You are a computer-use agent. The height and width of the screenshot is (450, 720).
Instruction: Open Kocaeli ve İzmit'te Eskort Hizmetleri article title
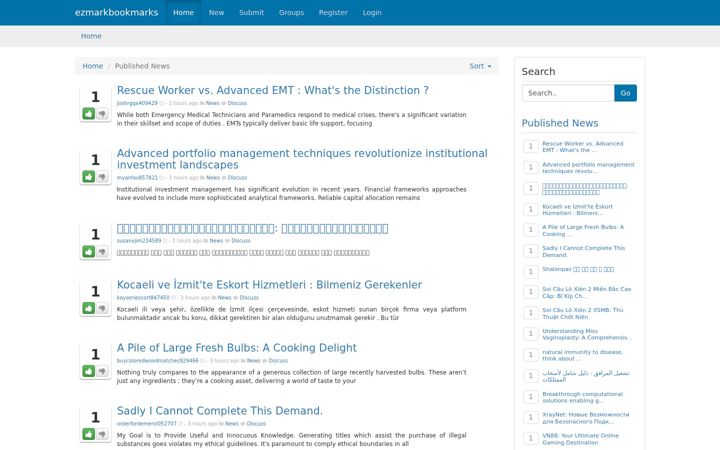(x=269, y=285)
